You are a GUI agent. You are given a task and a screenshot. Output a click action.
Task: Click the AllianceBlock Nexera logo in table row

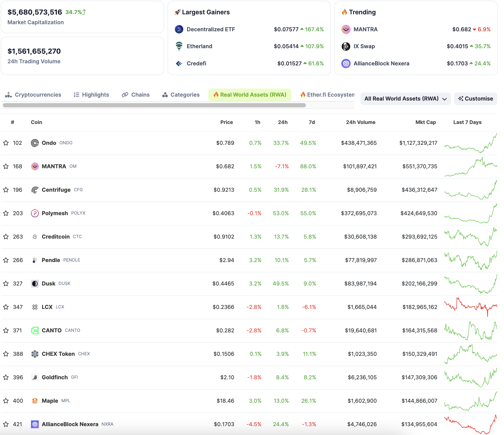tap(35, 424)
